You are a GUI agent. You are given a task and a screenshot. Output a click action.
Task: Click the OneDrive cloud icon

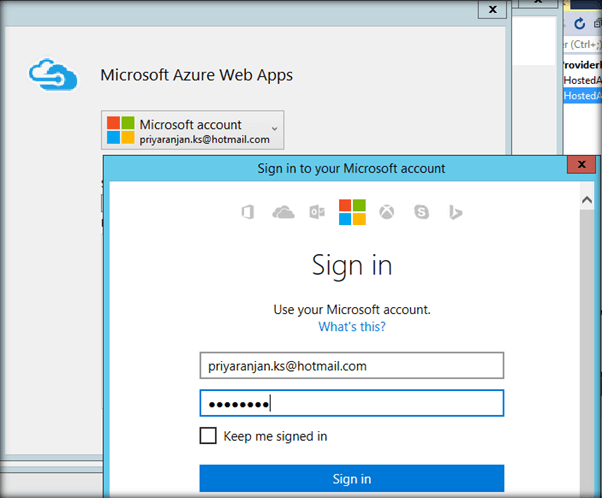(283, 212)
